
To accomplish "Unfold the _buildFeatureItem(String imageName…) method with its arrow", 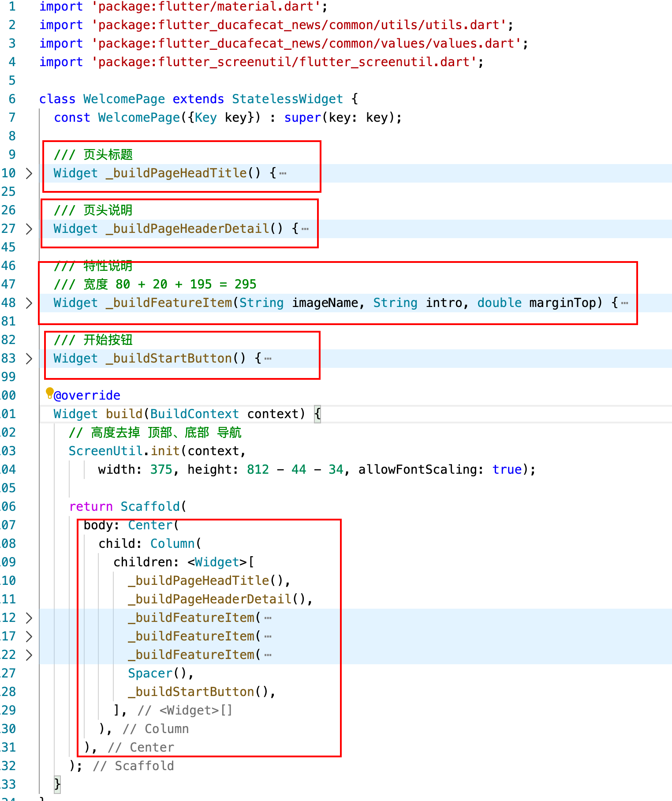I will tap(29, 303).
